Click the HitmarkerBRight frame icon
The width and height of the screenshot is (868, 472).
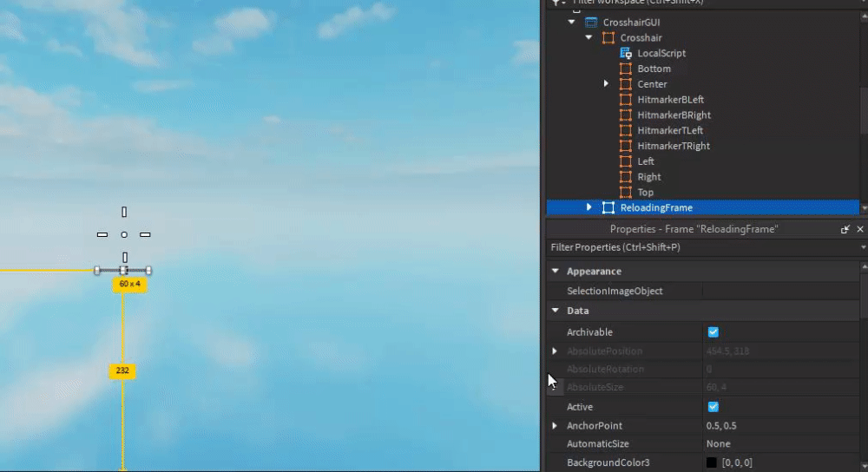[626, 115]
